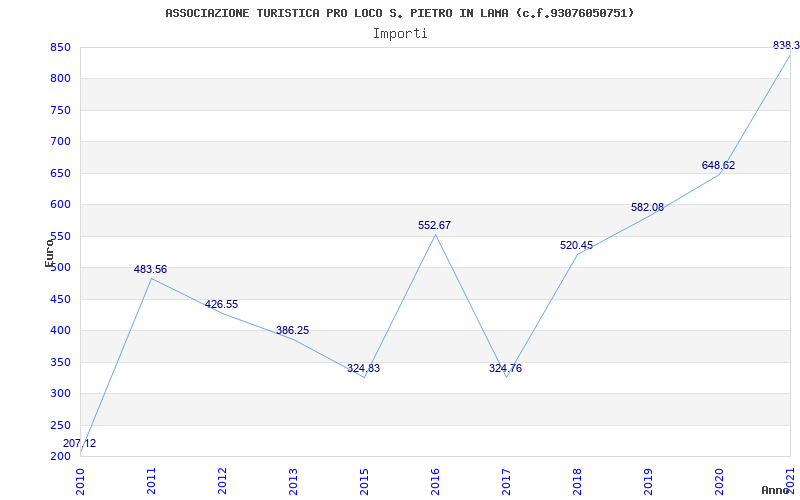This screenshot has width=800, height=500.
Task: Click the 2018 x-axis year label
Action: pyautogui.click(x=577, y=481)
